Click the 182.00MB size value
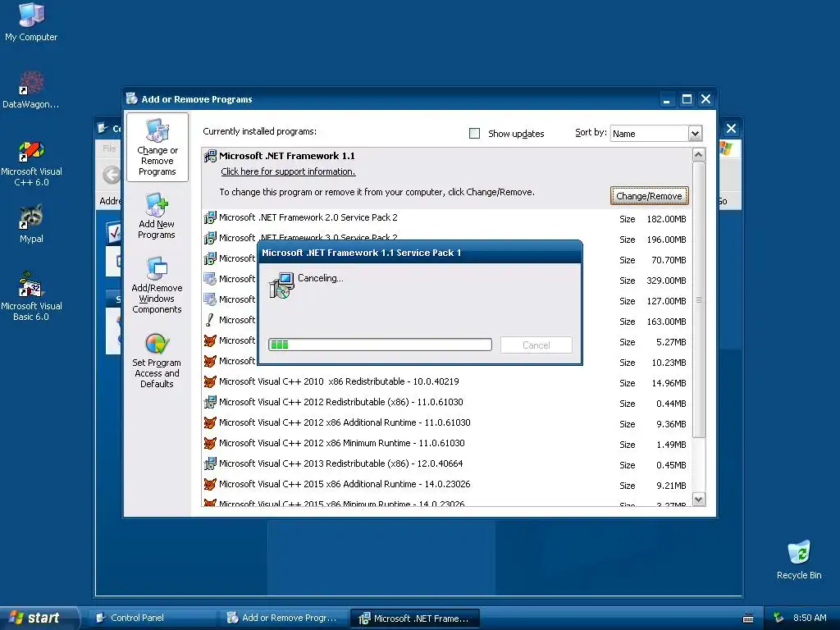Image resolution: width=840 pixels, height=630 pixels. 666,219
